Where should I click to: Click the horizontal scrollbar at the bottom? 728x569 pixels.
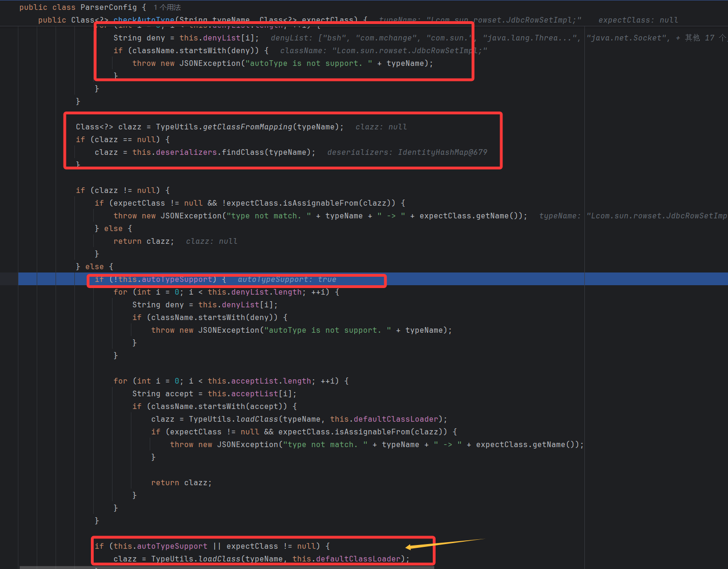[x=226, y=567]
